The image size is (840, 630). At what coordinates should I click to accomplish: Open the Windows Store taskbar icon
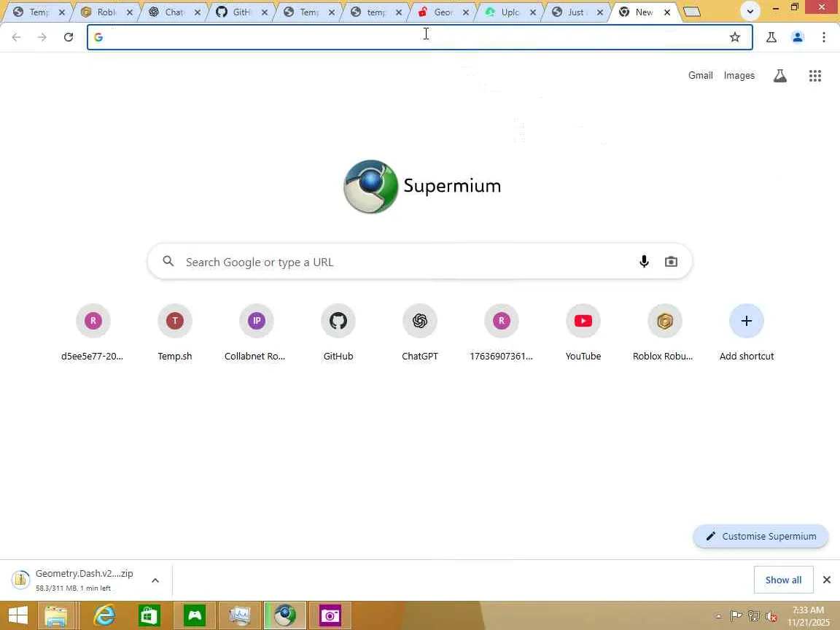pyautogui.click(x=149, y=615)
